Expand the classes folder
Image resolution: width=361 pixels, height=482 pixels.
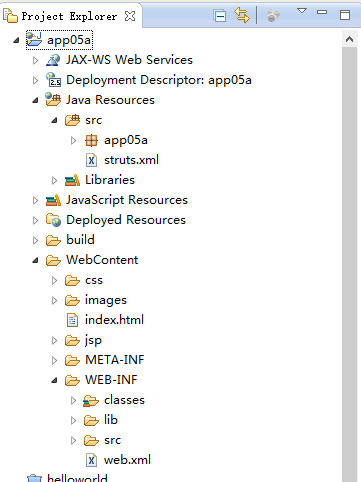click(x=74, y=400)
